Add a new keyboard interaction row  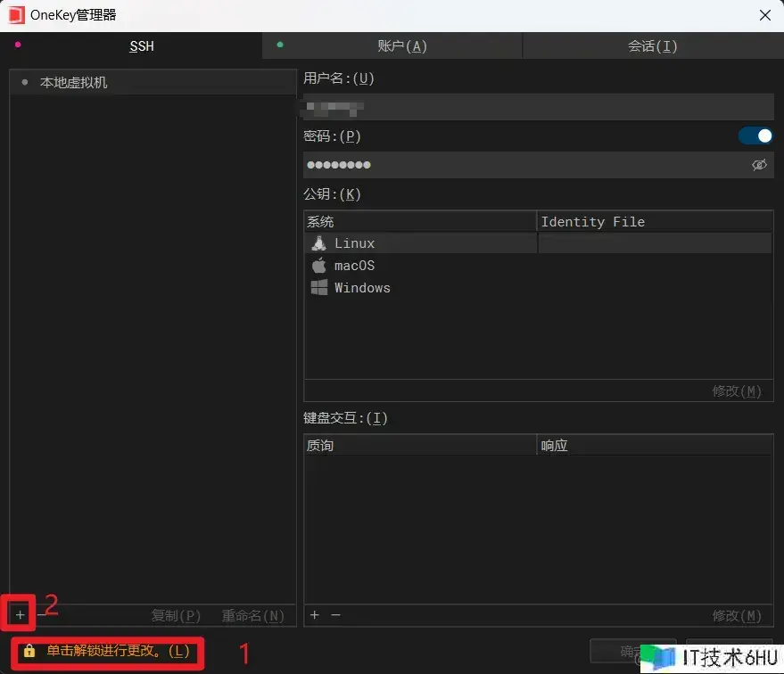pyautogui.click(x=314, y=615)
